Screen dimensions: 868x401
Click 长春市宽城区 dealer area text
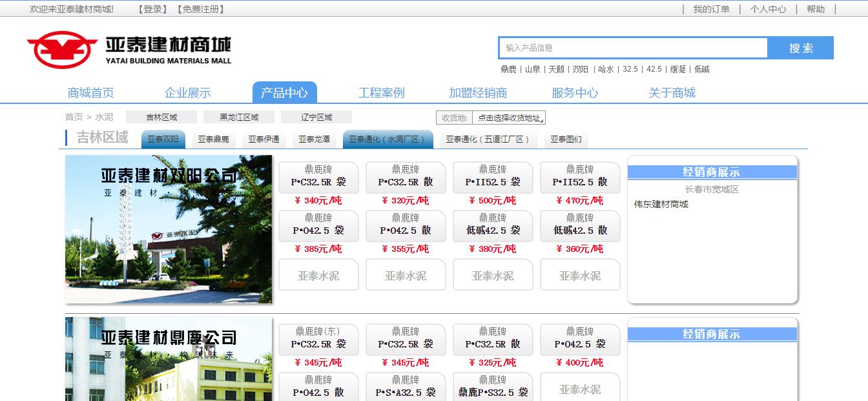712,189
